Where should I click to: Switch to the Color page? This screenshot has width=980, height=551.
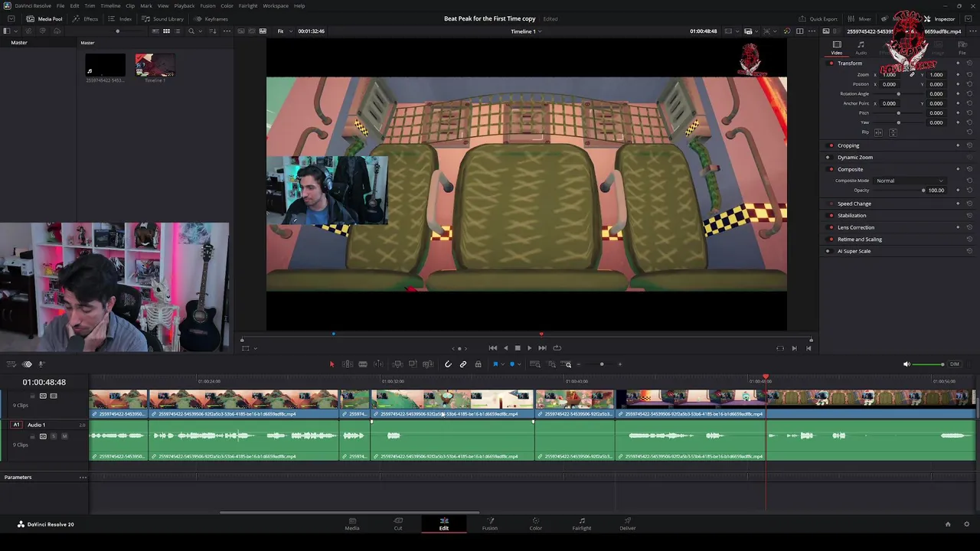(536, 524)
